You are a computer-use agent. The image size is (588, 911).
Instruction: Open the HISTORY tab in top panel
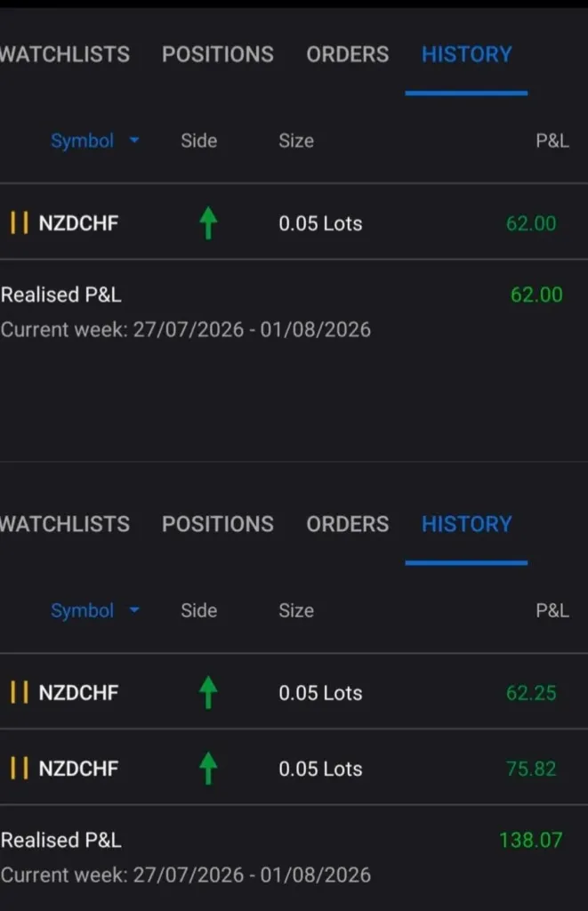pyautogui.click(x=466, y=54)
